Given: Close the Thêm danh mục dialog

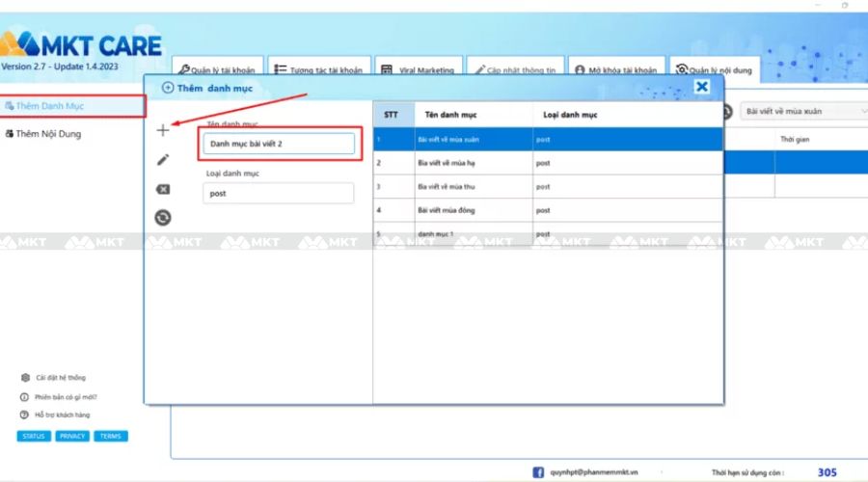Looking at the screenshot, I should 702,88.
